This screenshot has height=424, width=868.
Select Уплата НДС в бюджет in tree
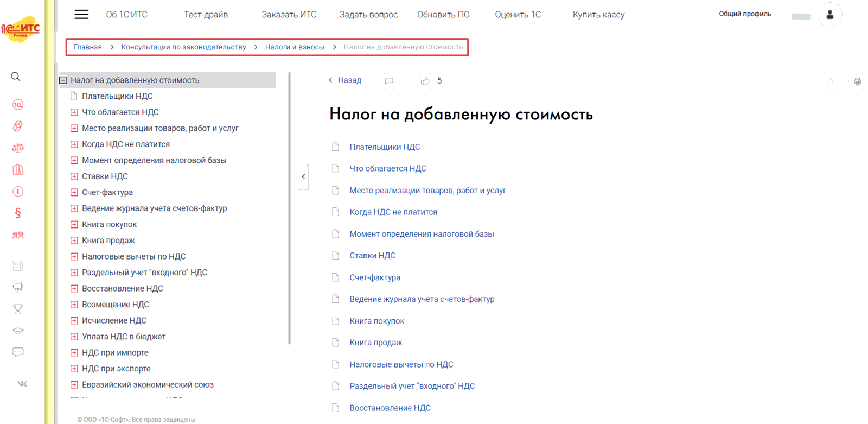(x=124, y=337)
